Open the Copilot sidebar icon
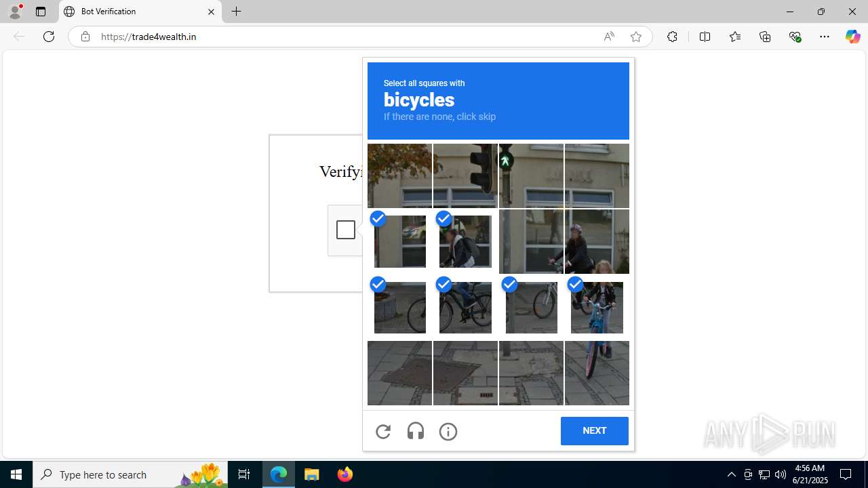The height and width of the screenshot is (488, 868). [852, 37]
